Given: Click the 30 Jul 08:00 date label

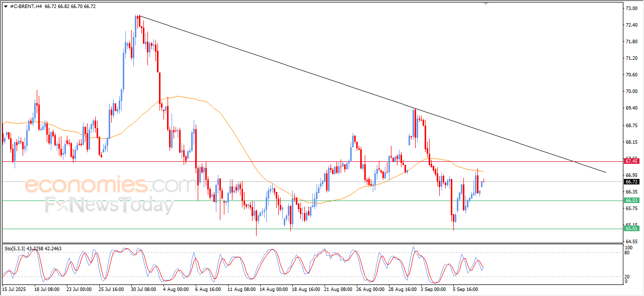Looking at the screenshot, I should (144, 289).
